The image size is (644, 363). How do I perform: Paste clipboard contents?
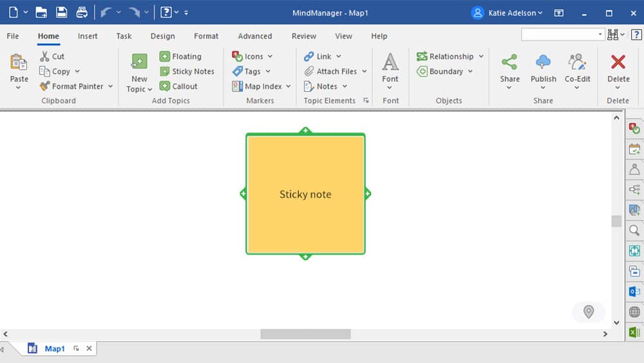coord(19,68)
